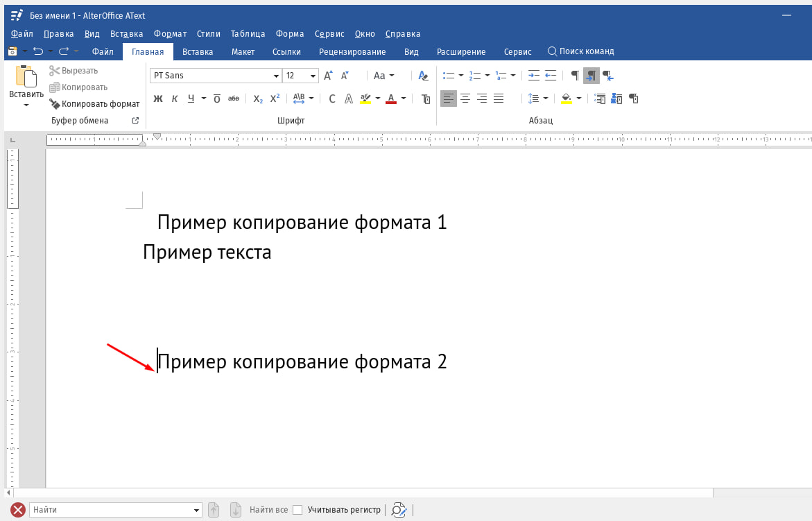
Task: Click Поиск команд search box
Action: click(x=581, y=51)
